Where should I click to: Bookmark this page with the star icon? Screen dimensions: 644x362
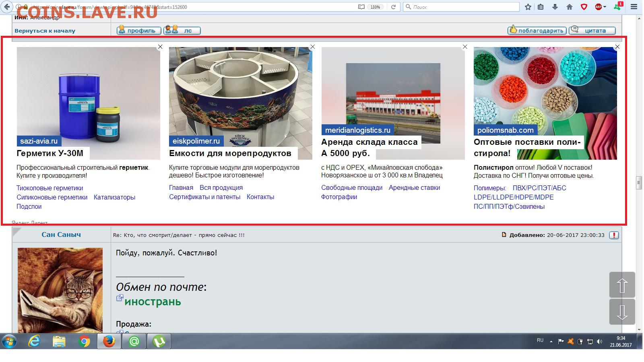pos(528,7)
